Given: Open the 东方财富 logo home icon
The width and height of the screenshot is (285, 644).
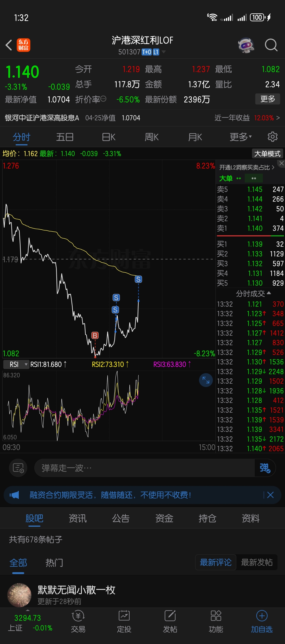Looking at the screenshot, I should click(x=24, y=45).
